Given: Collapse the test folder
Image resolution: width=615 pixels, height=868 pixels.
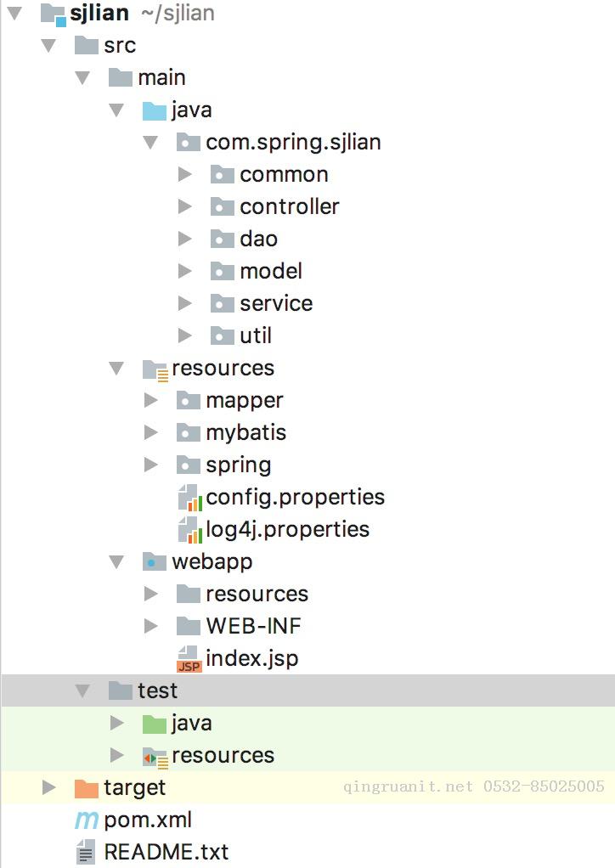Looking at the screenshot, I should coord(82,691).
